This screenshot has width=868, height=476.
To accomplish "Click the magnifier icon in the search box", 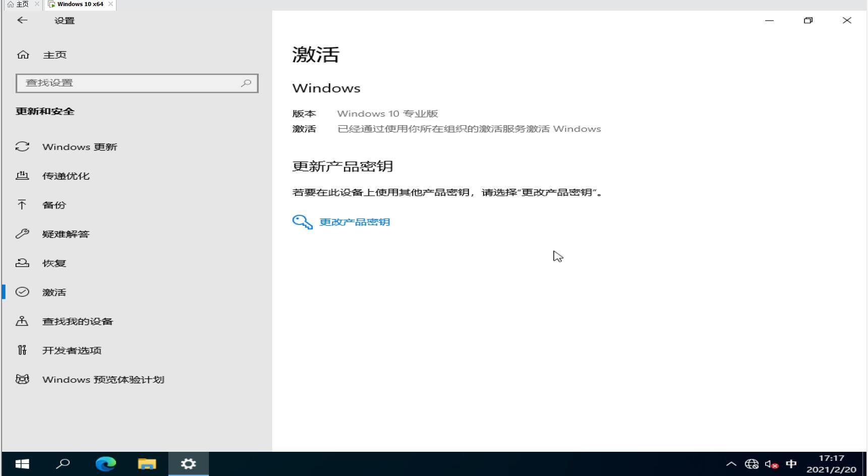I will (246, 83).
